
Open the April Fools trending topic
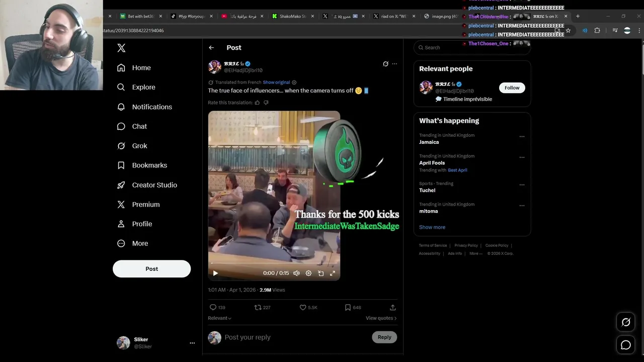pyautogui.click(x=432, y=163)
